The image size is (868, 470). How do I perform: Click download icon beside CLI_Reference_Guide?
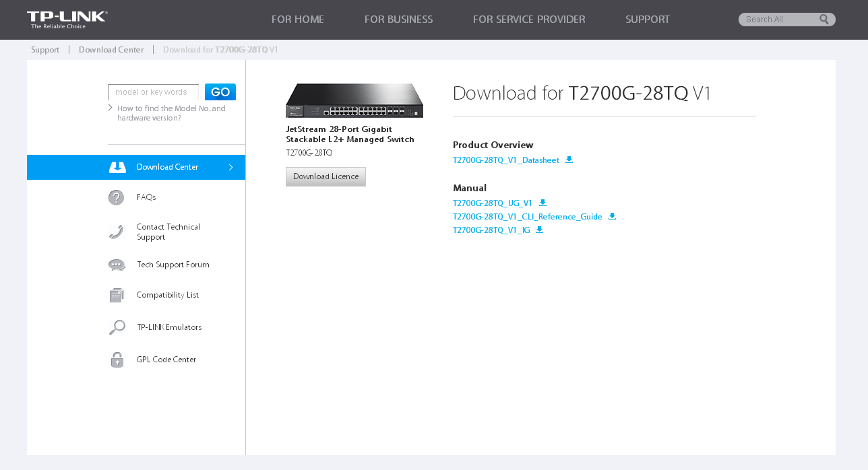[x=612, y=216]
